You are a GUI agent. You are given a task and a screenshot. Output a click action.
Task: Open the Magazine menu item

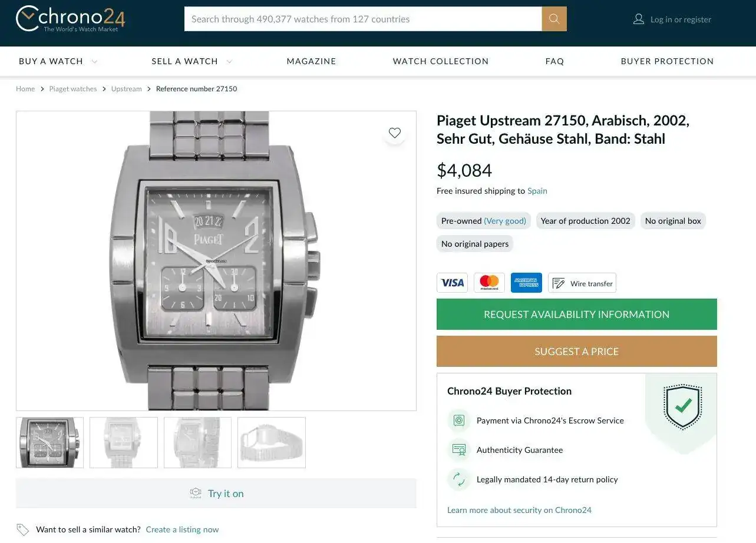point(311,61)
